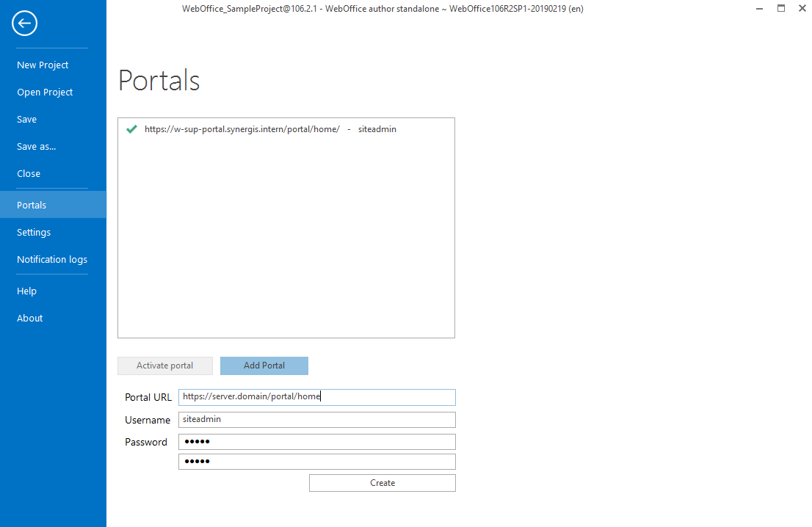The image size is (812, 527).
Task: Click the back arrow navigation icon
Action: tap(24, 23)
